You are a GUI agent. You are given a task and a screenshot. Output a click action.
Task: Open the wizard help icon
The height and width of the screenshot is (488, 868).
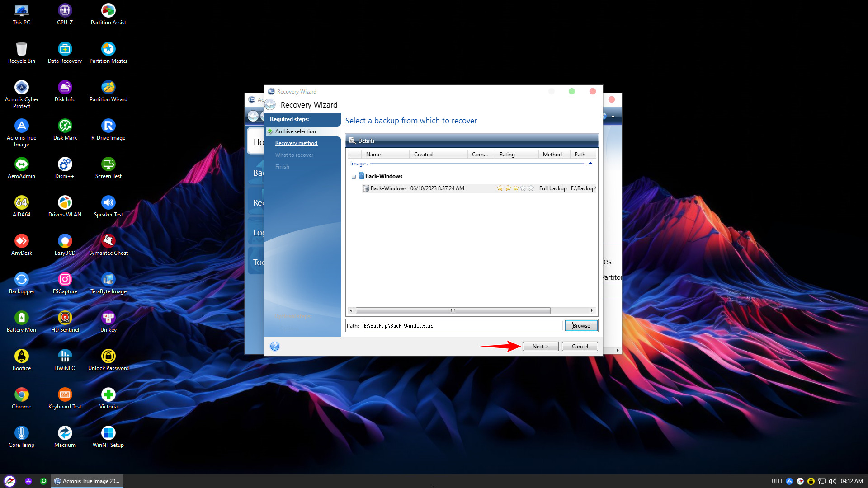275,347
